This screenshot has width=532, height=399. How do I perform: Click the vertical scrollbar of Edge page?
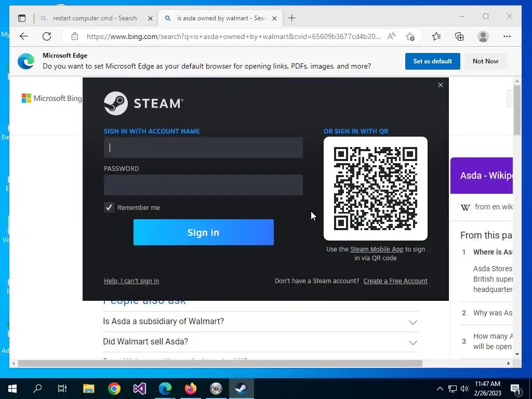coord(517,110)
